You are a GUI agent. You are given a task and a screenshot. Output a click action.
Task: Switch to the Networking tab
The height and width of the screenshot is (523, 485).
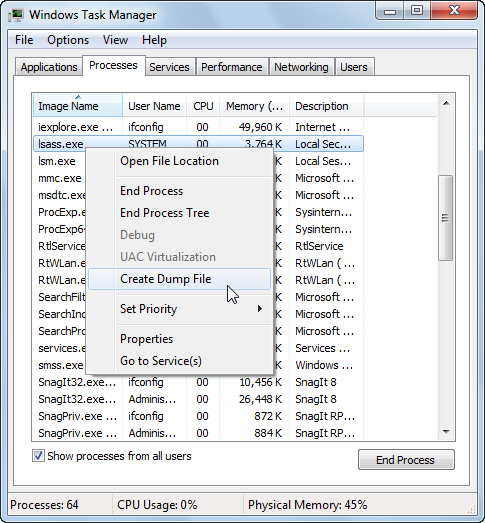pyautogui.click(x=301, y=67)
